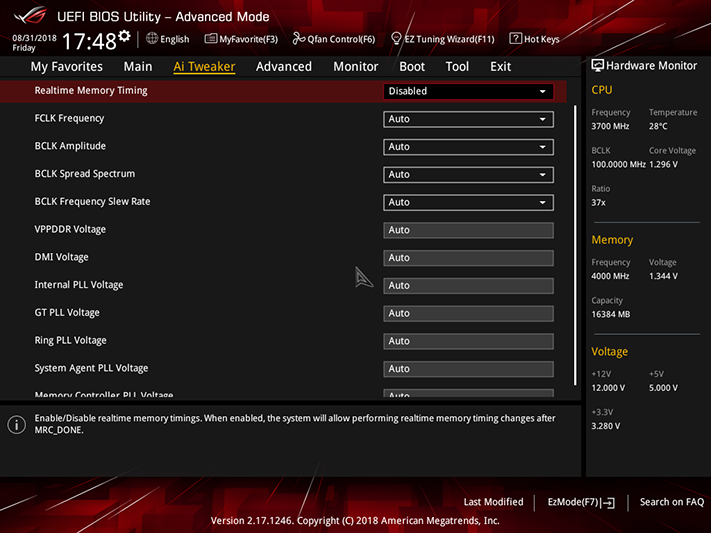Click the Core Voltage 1.296 V value
711x533 pixels.
663,165
